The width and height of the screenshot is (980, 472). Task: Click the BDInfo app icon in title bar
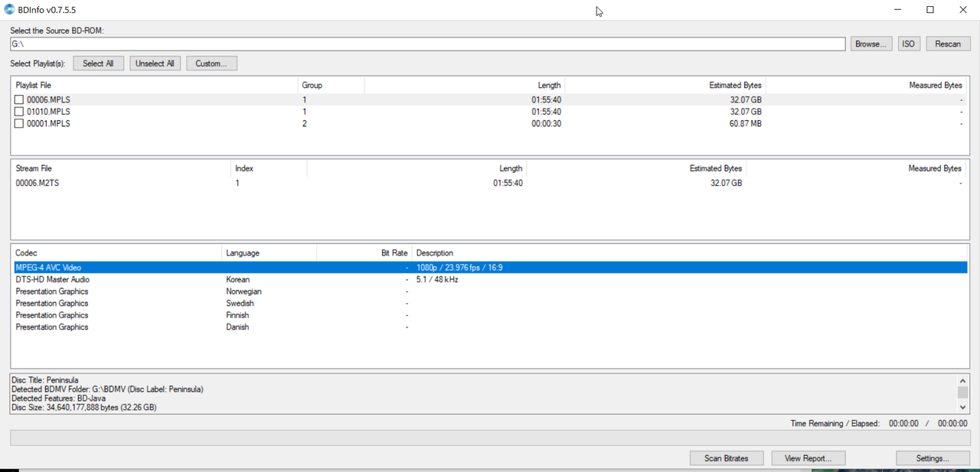pos(9,10)
